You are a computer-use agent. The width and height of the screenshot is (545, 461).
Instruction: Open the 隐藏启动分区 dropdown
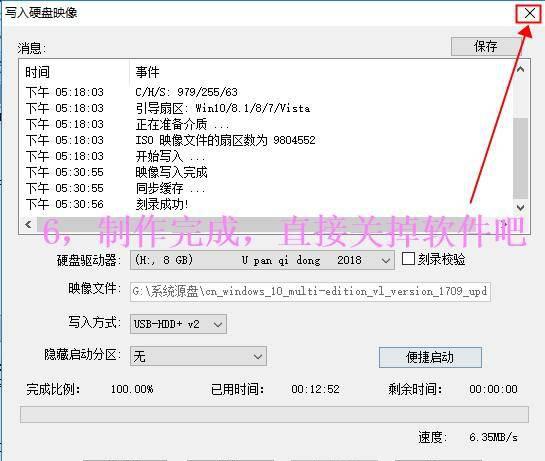(x=198, y=356)
